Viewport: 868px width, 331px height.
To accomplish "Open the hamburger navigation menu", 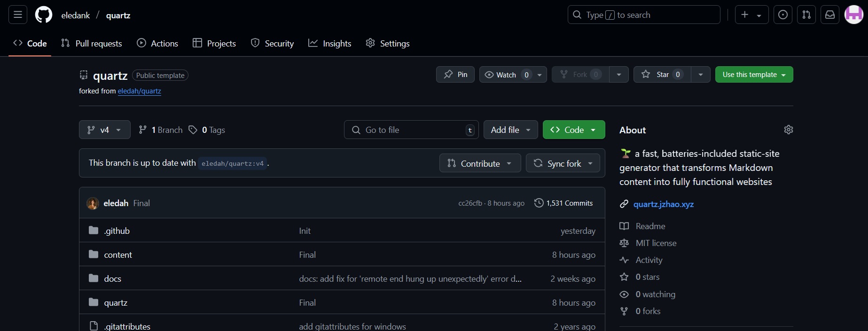I will click(x=18, y=15).
